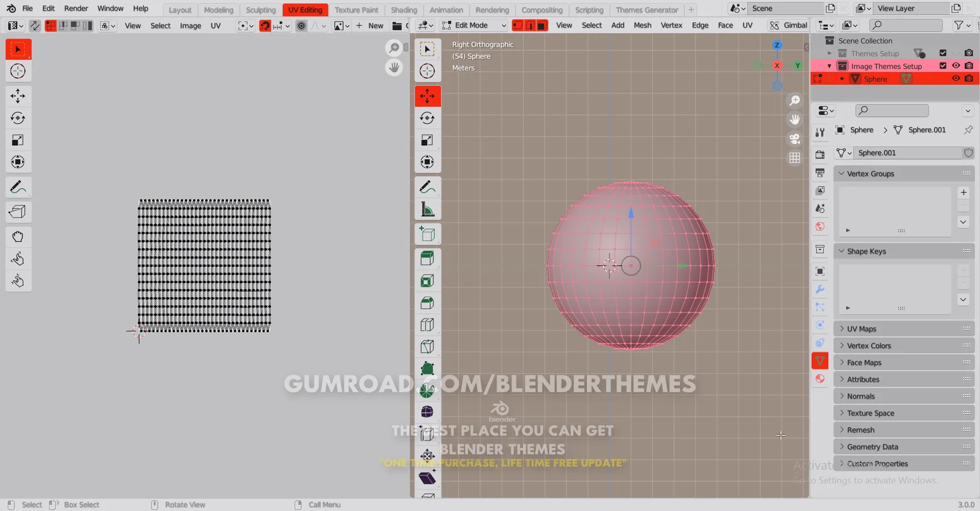Open UV editor type dropdown
Screen dimensions: 980x511
pos(15,26)
